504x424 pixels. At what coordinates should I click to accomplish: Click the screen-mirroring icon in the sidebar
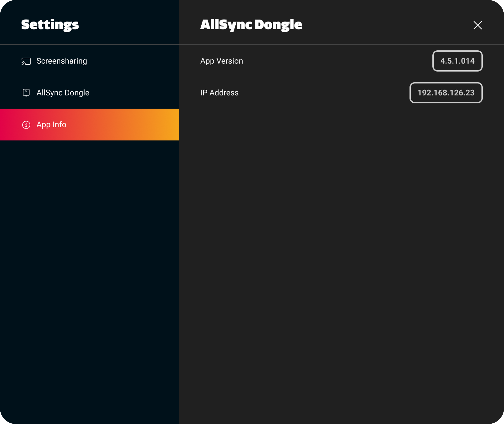(26, 61)
